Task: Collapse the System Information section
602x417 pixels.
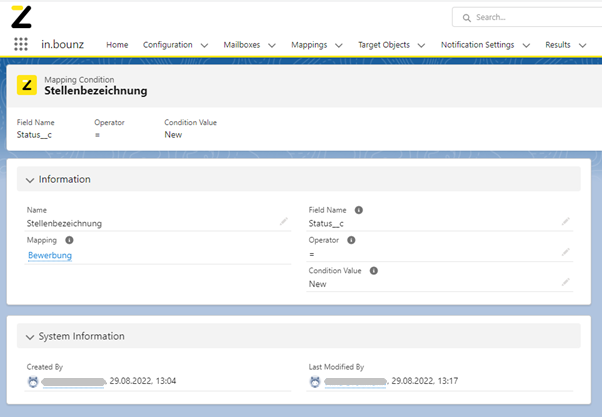Action: click(30, 337)
